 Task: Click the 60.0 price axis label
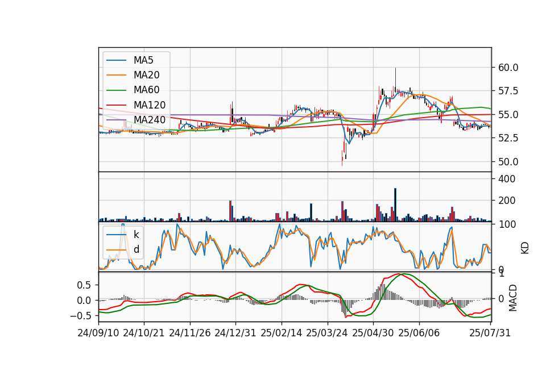pos(508,68)
